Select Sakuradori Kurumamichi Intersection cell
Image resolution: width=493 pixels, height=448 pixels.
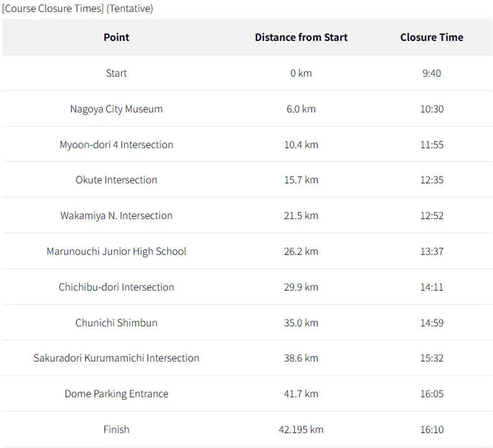click(x=116, y=358)
